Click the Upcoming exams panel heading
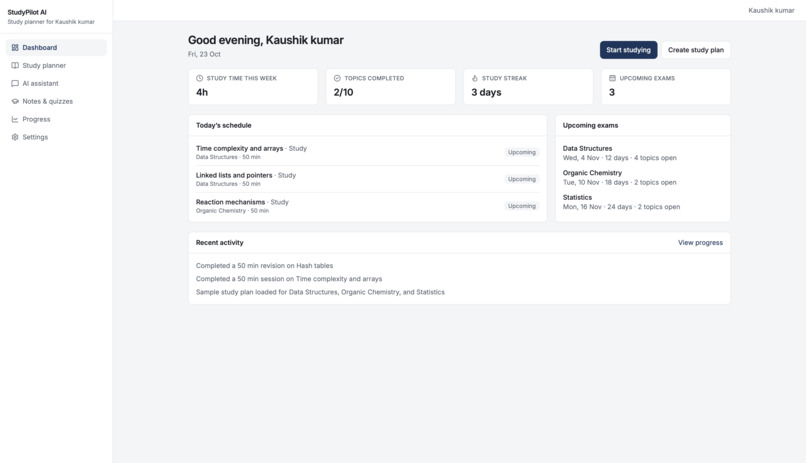This screenshot has height=463, width=806. coord(590,125)
